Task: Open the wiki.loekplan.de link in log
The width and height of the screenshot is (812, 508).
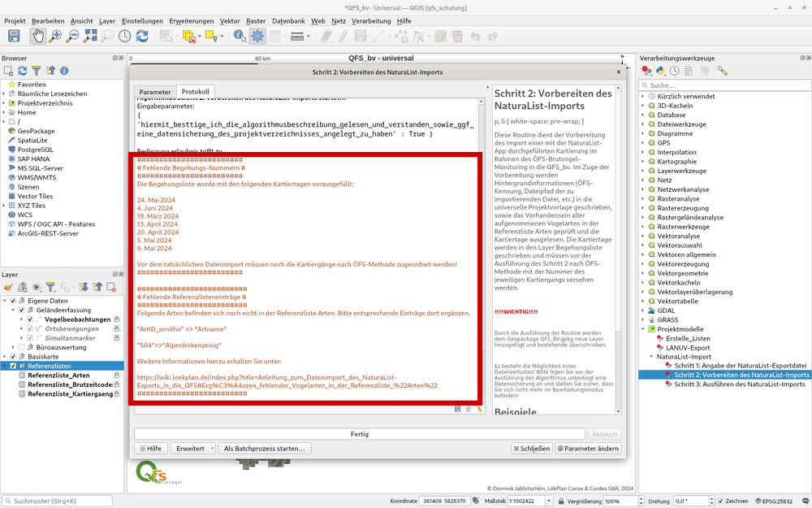Action: pyautogui.click(x=287, y=381)
